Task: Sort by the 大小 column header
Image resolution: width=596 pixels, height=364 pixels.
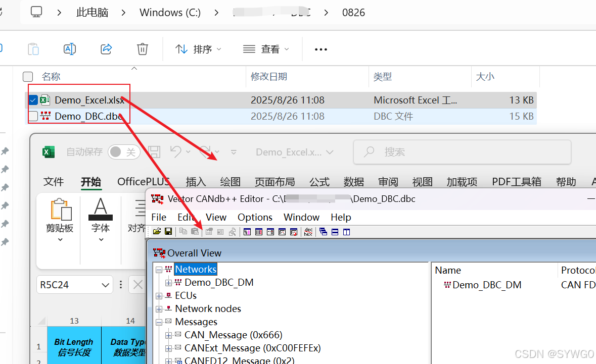Action: (x=505, y=77)
